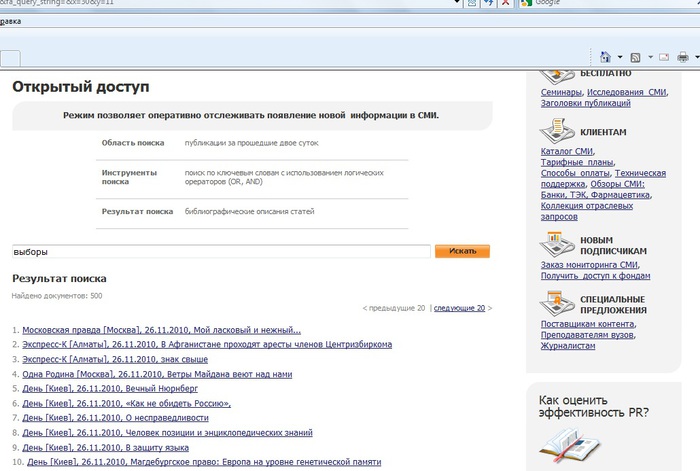The image size is (700, 471).
Task: Open Экспресс-К result знак свыше
Action: pyautogui.click(x=115, y=359)
